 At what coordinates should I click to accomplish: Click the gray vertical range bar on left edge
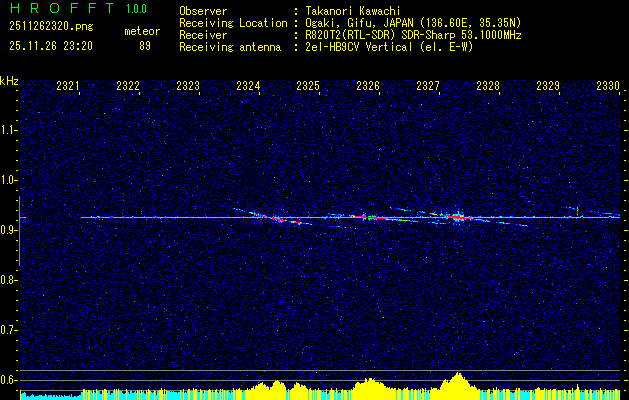pyautogui.click(x=19, y=231)
